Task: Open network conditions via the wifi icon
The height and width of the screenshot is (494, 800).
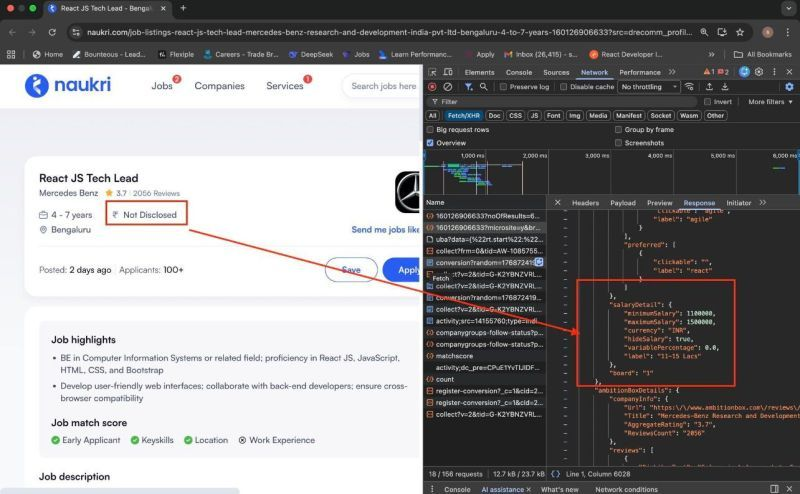Action: pyautogui.click(x=689, y=87)
